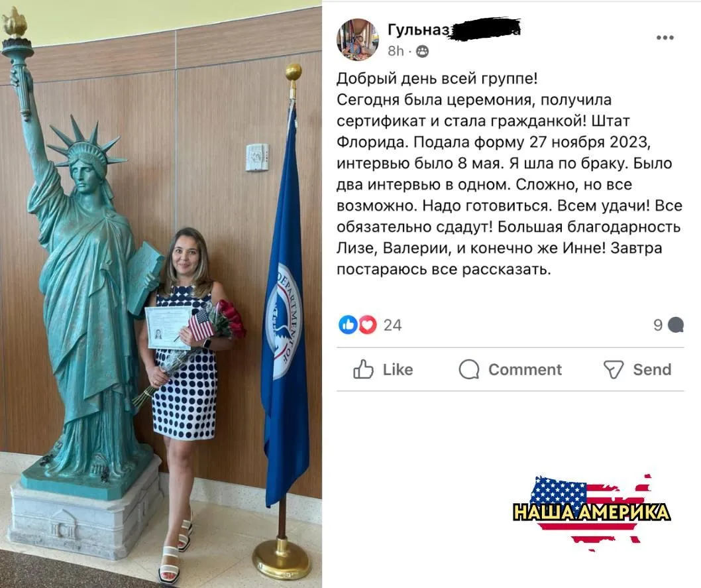Viewport: 701px width, 588px height.
Task: Click the group members audience icon
Action: coord(422,52)
